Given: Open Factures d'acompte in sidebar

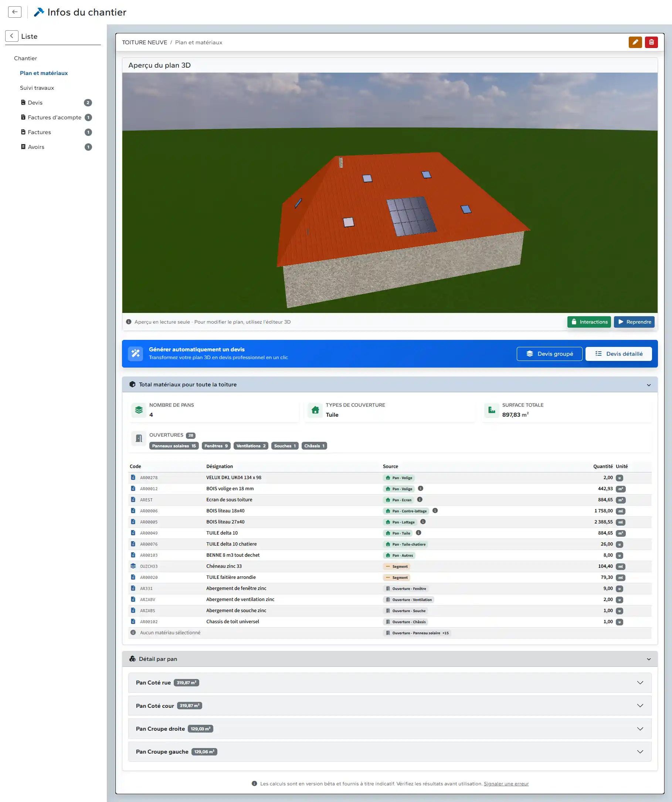Looking at the screenshot, I should tap(54, 117).
